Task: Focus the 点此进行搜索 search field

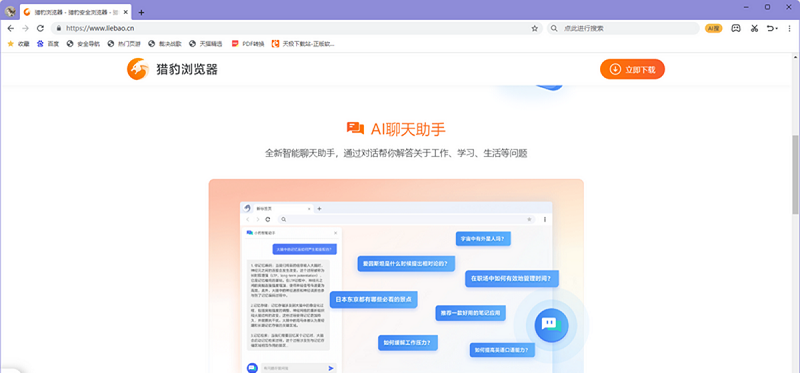Action: click(623, 29)
